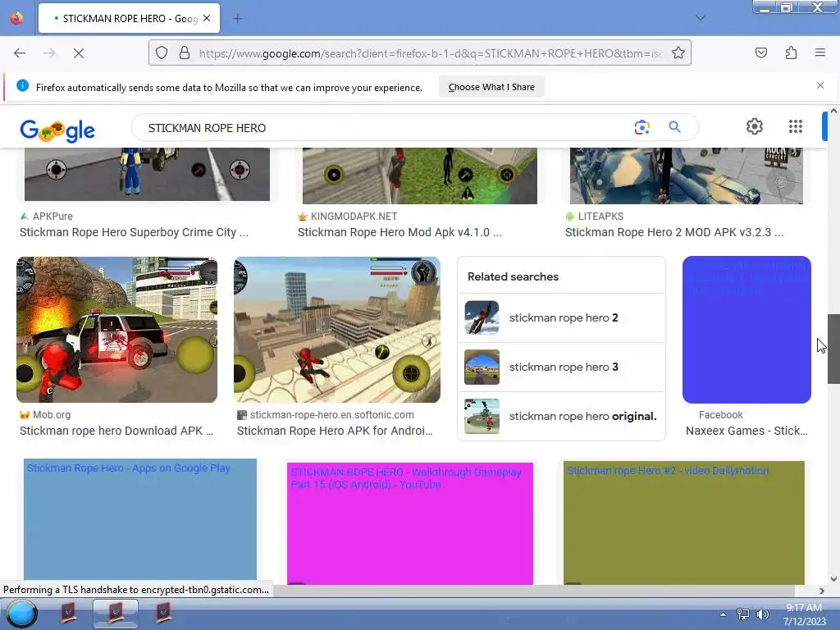Click the stickman rope hero 2 thumbnail
This screenshot has height=630, width=840.
tap(482, 317)
